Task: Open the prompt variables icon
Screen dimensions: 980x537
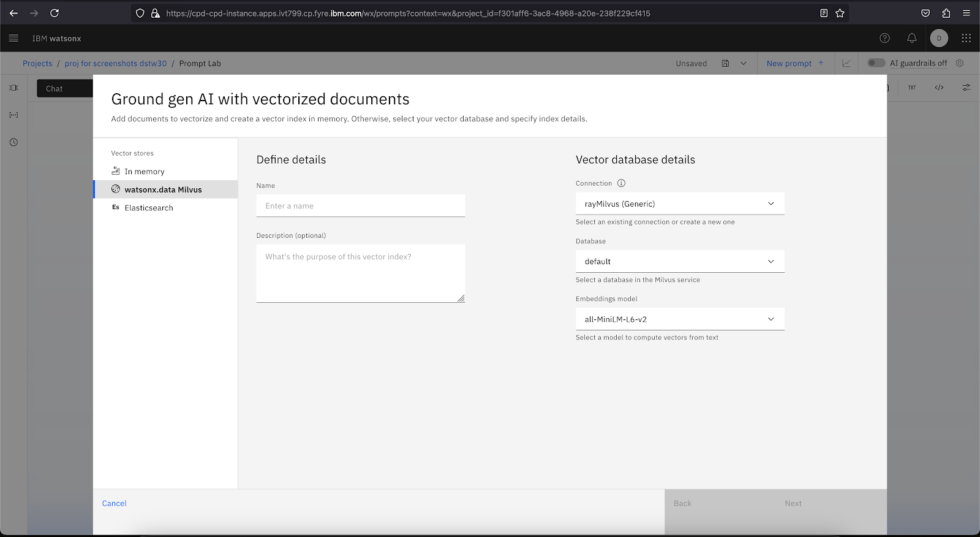Action: point(13,115)
